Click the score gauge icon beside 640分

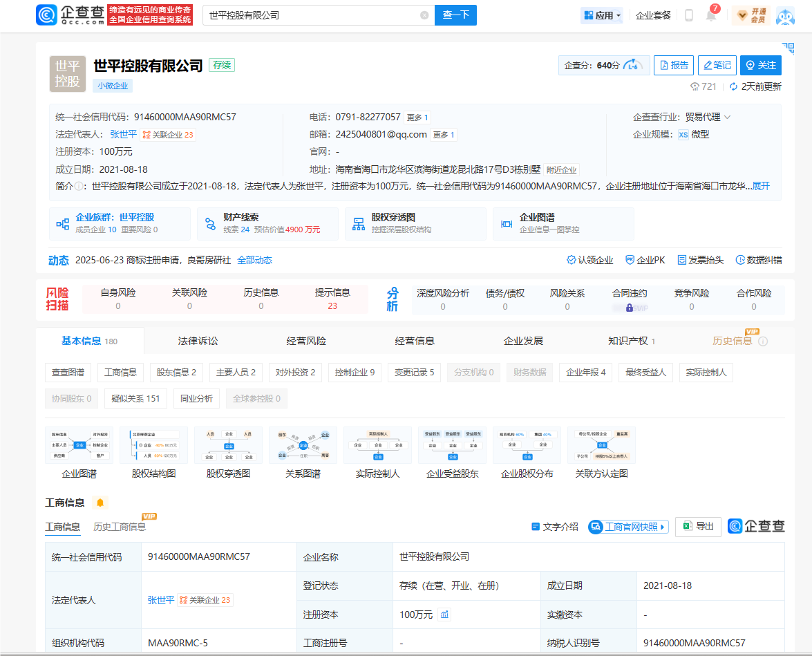point(632,65)
